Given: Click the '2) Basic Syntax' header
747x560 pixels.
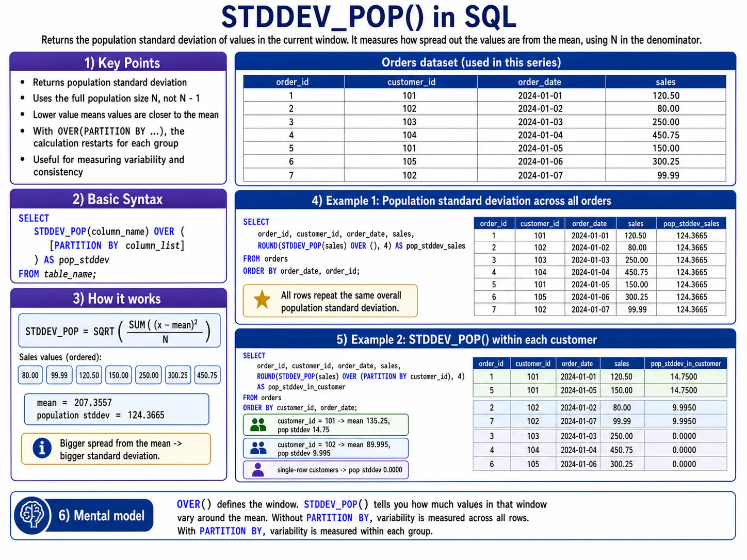Looking at the screenshot, I should tap(118, 199).
